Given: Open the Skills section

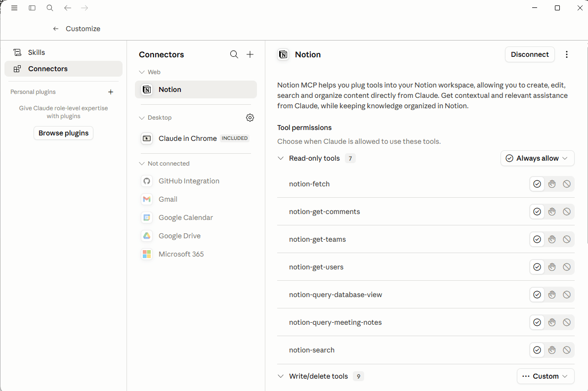Looking at the screenshot, I should [x=63, y=52].
